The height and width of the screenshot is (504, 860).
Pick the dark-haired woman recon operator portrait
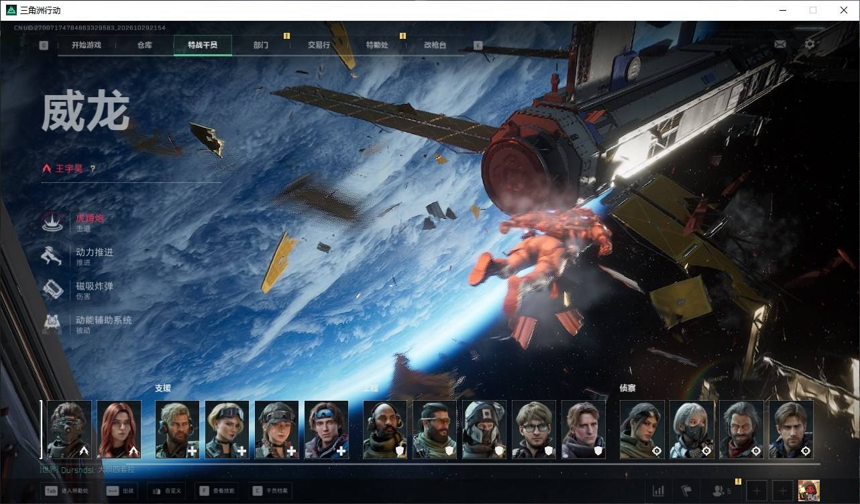pyautogui.click(x=642, y=430)
